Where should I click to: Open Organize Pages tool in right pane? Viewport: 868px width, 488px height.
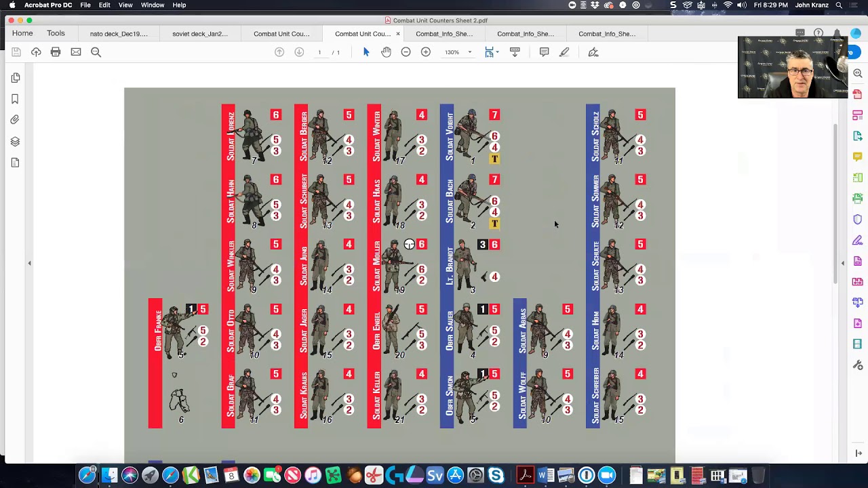(x=858, y=178)
